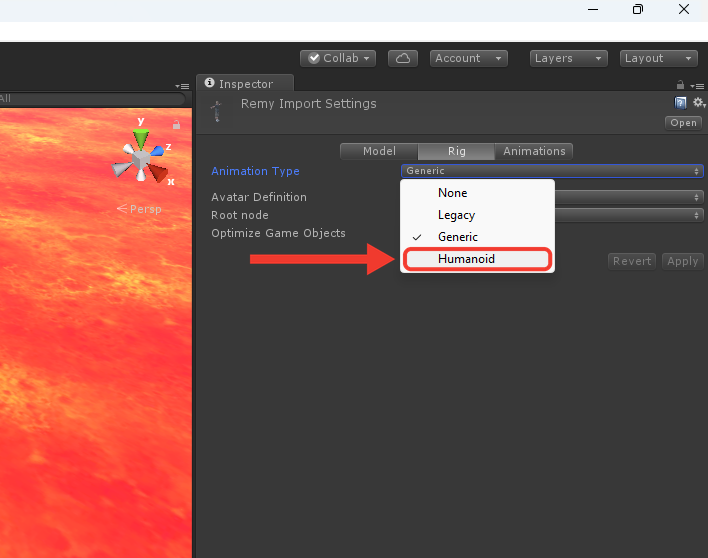708x558 pixels.
Task: Choose Legacy animation type option
Action: click(x=477, y=215)
